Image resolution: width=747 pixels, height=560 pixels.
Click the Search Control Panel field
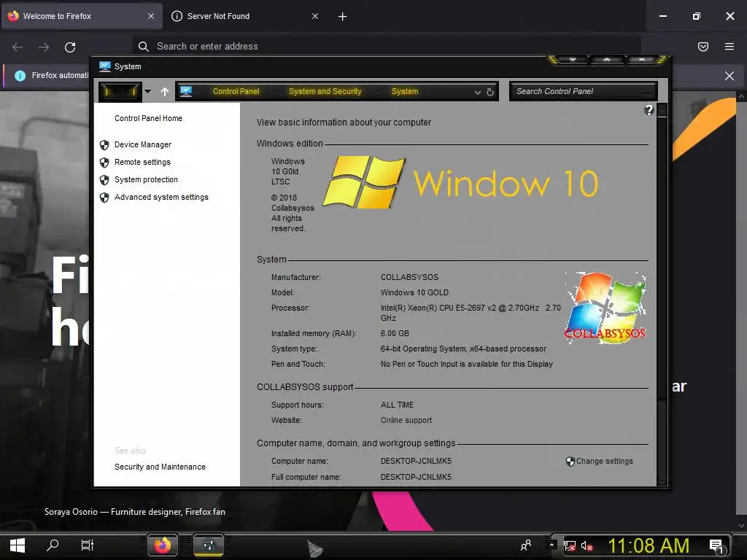pyautogui.click(x=583, y=91)
